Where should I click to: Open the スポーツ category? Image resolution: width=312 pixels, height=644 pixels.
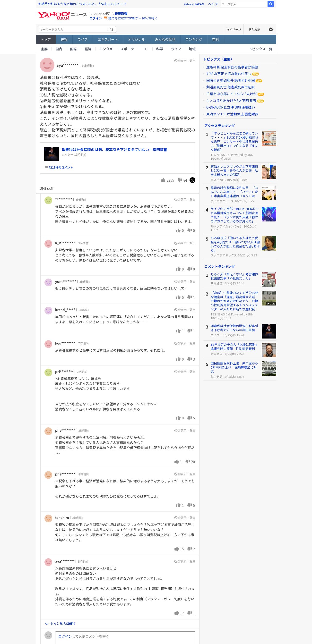pos(127,49)
